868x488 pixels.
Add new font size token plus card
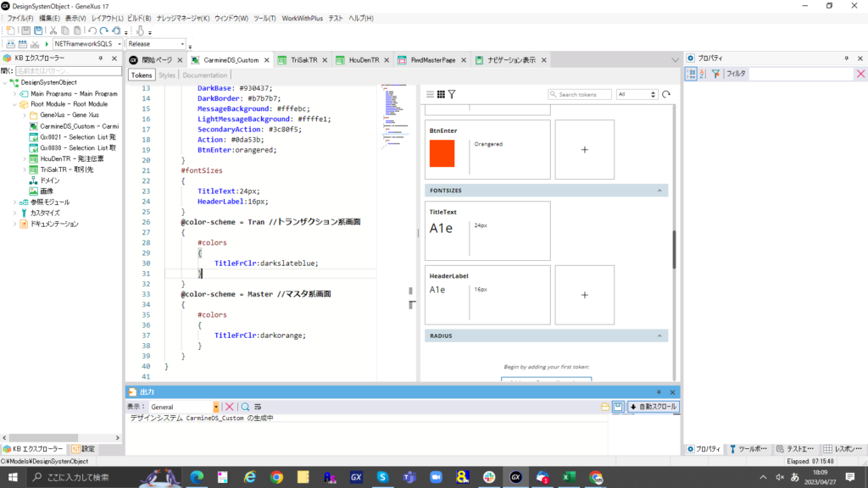[585, 295]
